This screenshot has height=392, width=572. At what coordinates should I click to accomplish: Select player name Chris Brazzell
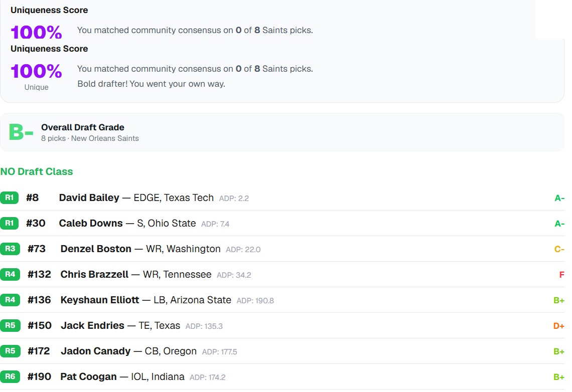click(x=94, y=274)
